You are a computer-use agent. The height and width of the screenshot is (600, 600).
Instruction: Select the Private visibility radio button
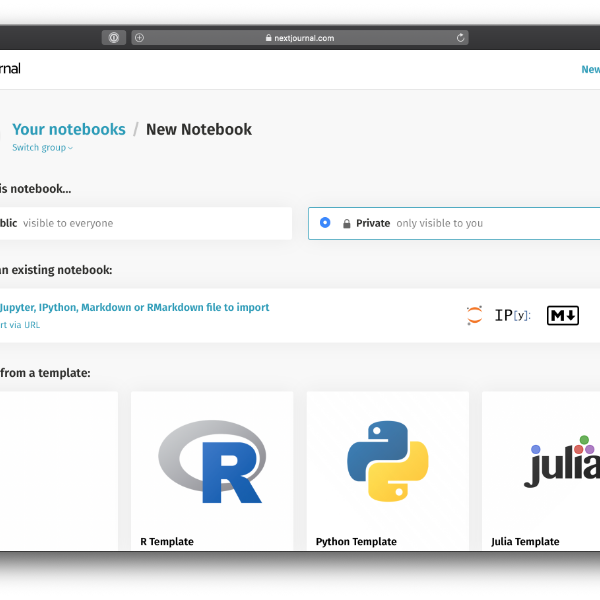325,223
